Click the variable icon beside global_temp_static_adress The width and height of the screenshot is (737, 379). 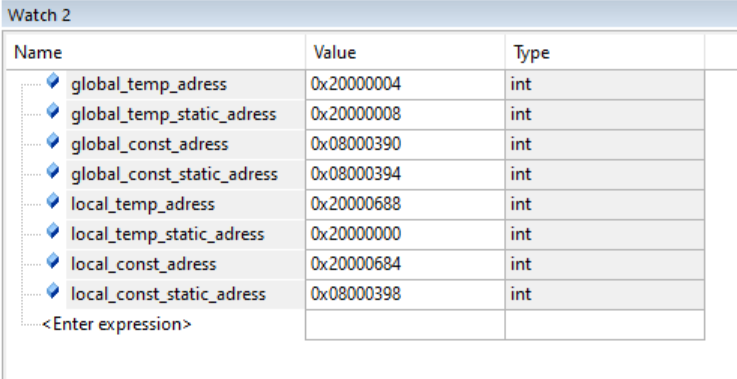(x=53, y=111)
